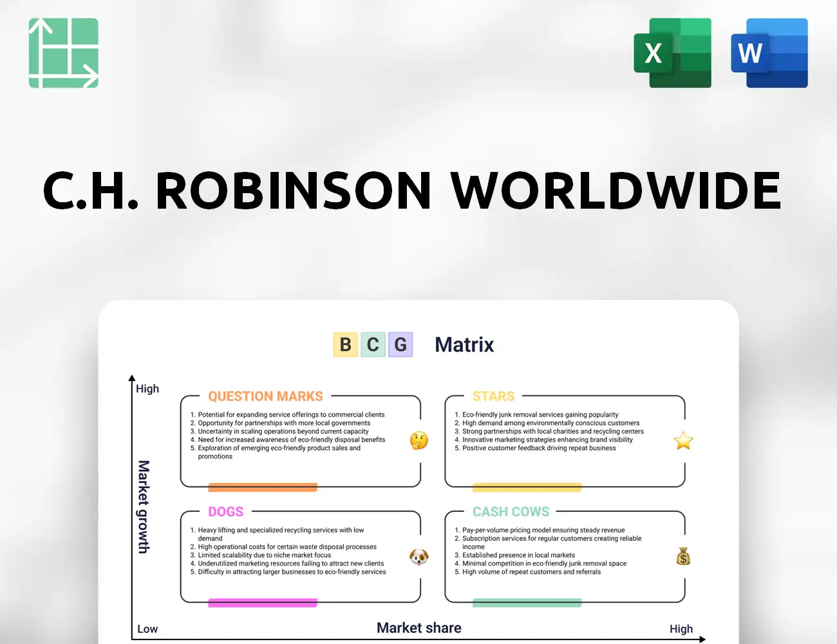
Task: Click 'Positive customer feedback driving repeat business'
Action: tap(539, 448)
